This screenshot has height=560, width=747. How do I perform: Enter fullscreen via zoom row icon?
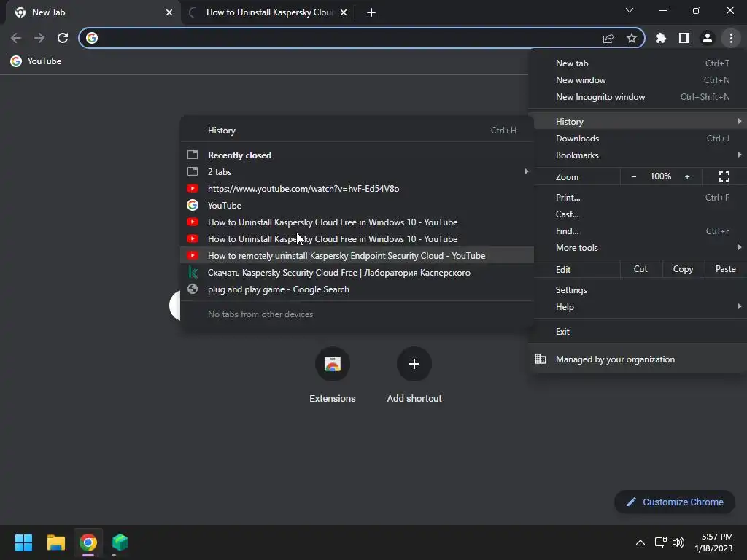pyautogui.click(x=724, y=176)
